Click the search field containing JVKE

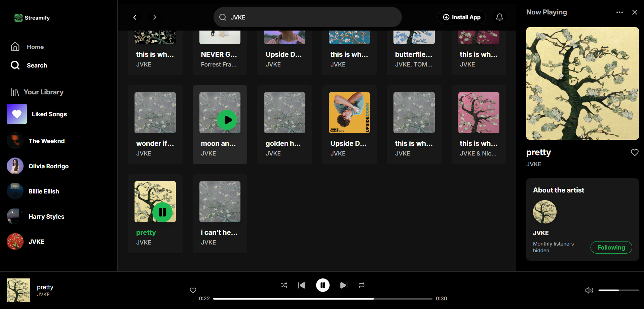(x=307, y=17)
